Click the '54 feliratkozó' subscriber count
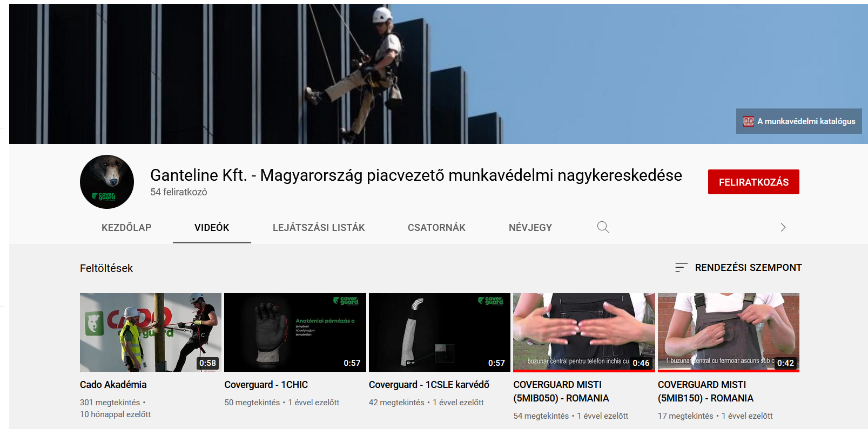Screen dimensions: 868x429 [x=179, y=192]
